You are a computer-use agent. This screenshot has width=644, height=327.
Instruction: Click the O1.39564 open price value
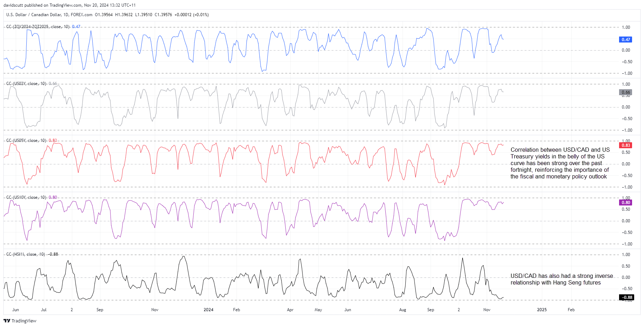104,15
